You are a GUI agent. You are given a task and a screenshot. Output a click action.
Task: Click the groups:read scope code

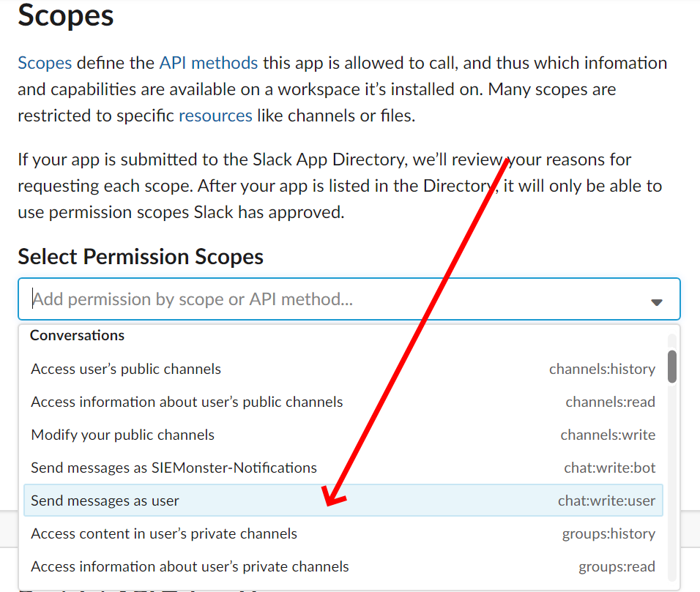click(617, 566)
